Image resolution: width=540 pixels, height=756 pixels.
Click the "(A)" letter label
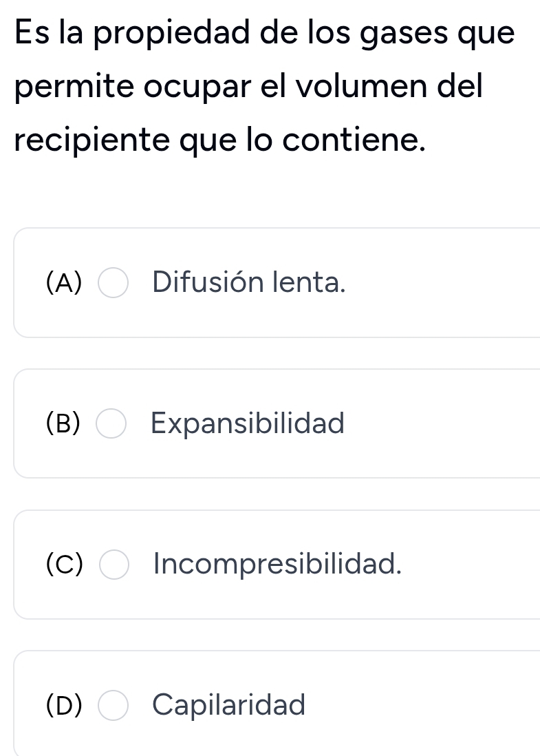(x=64, y=282)
